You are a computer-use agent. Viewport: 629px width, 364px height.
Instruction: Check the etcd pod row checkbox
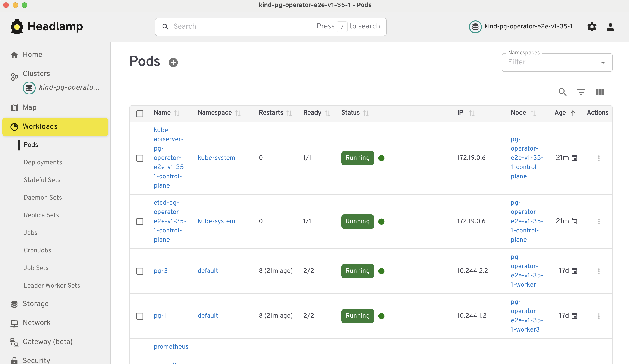click(x=140, y=221)
